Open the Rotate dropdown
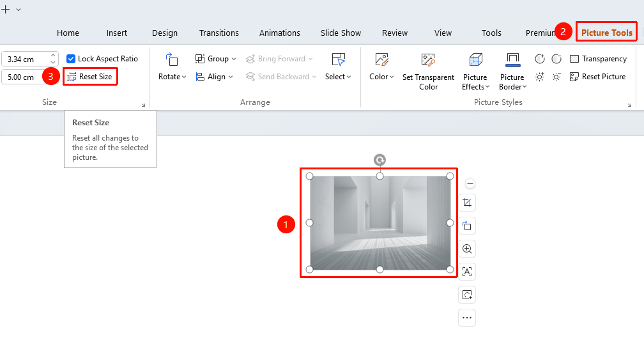 (172, 77)
